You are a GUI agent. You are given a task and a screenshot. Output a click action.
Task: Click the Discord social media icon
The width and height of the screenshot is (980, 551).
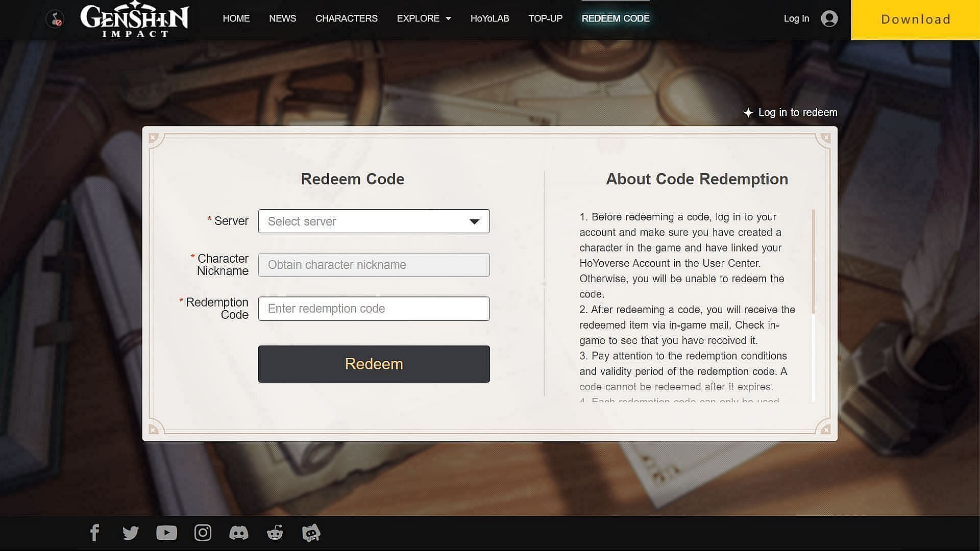pyautogui.click(x=239, y=533)
